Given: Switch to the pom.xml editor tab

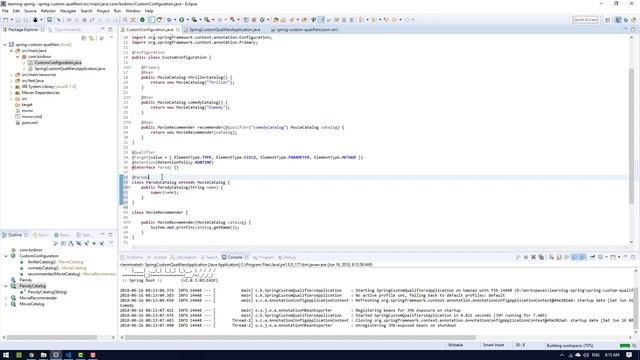Looking at the screenshot, I should point(306,30).
